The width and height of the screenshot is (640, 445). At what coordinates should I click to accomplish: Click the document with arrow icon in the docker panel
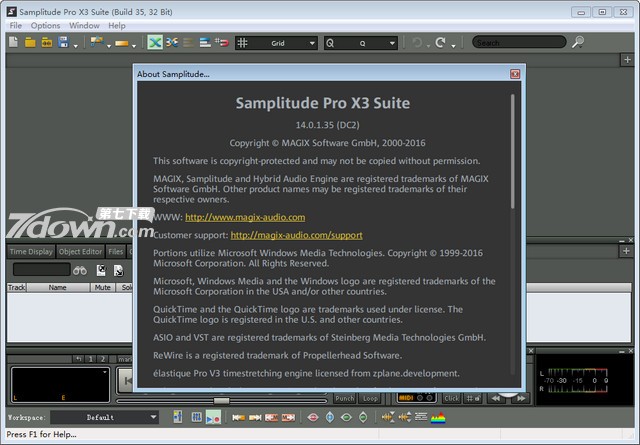(x=118, y=270)
